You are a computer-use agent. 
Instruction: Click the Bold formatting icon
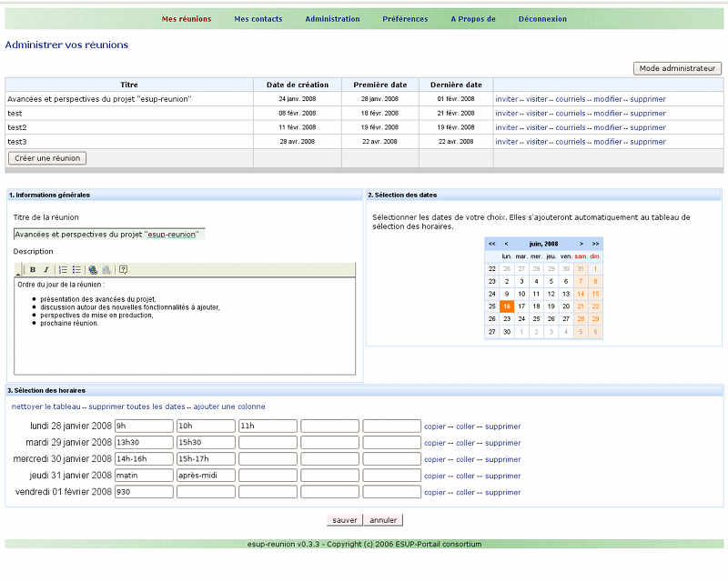pos(33,270)
